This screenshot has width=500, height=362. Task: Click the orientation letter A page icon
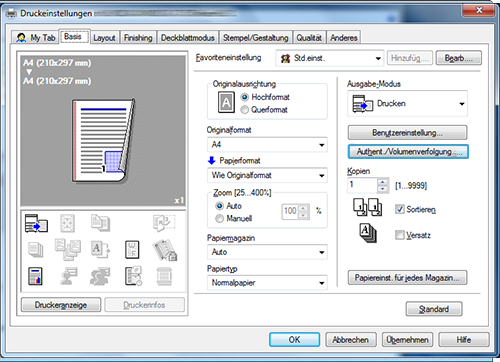click(x=226, y=102)
